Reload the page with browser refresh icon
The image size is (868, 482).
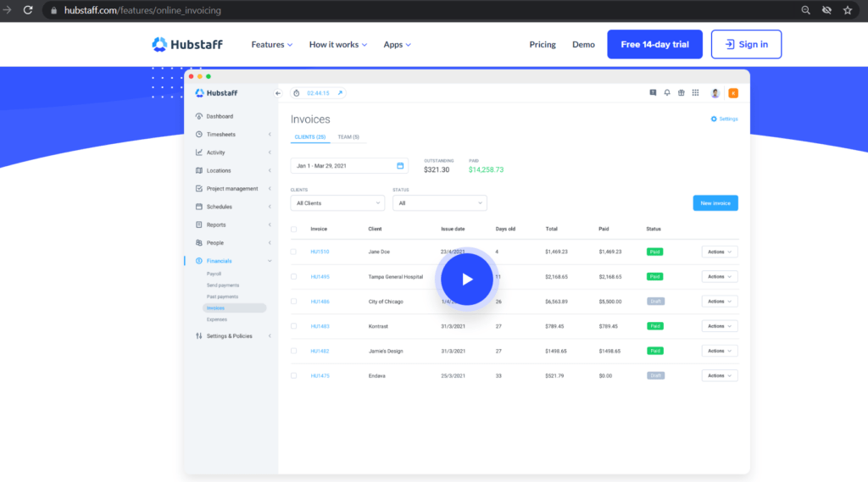[x=28, y=10]
